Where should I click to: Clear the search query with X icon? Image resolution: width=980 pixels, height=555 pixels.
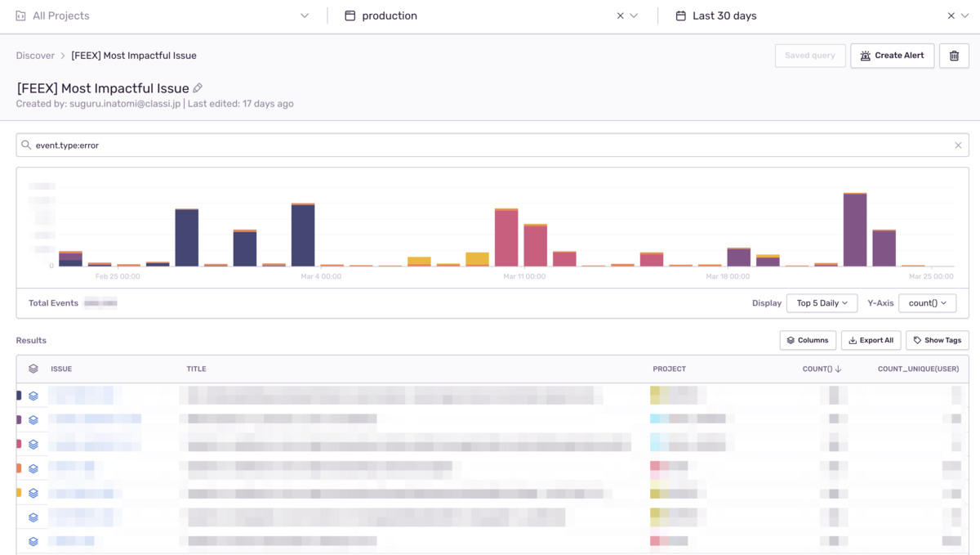[958, 145]
